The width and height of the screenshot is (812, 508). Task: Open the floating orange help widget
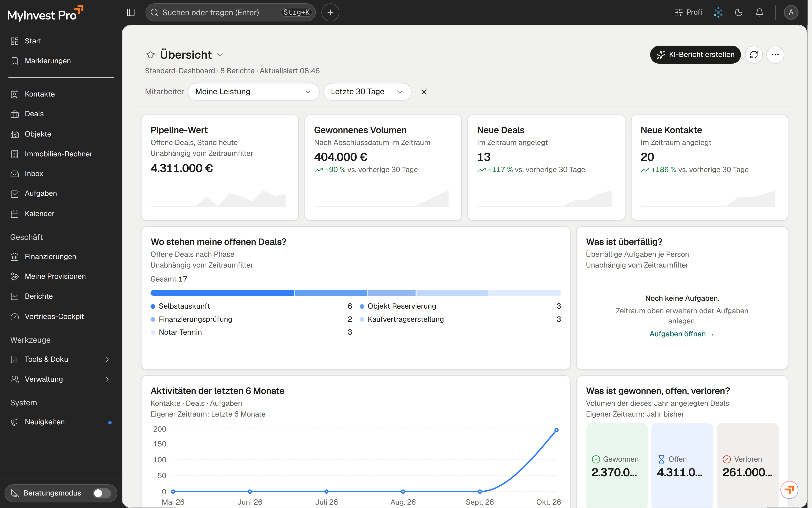[789, 490]
